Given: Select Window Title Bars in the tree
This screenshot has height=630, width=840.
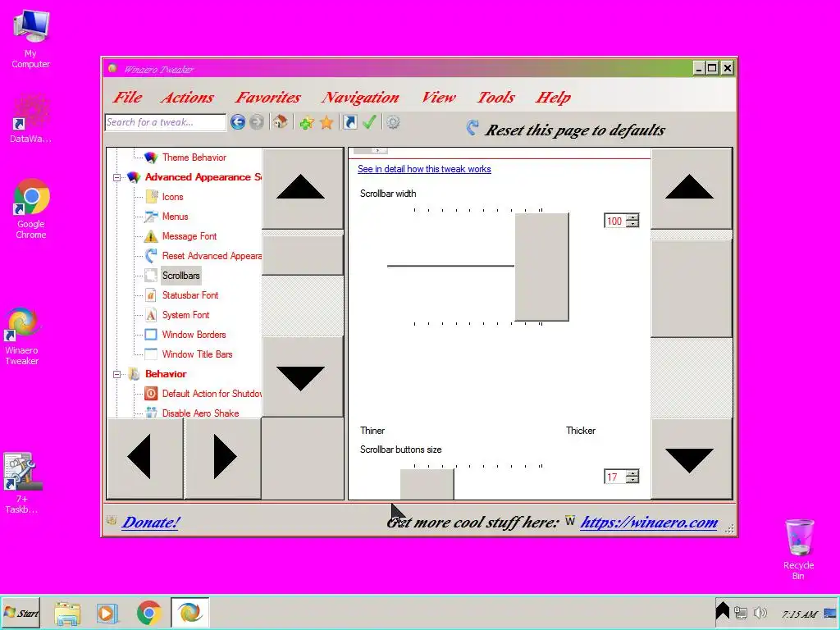Looking at the screenshot, I should [x=197, y=354].
